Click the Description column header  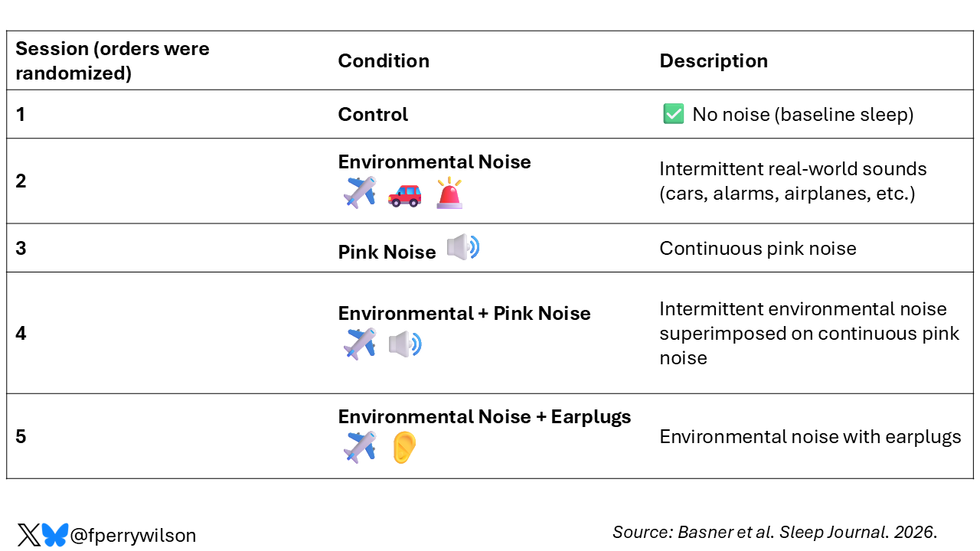714,61
